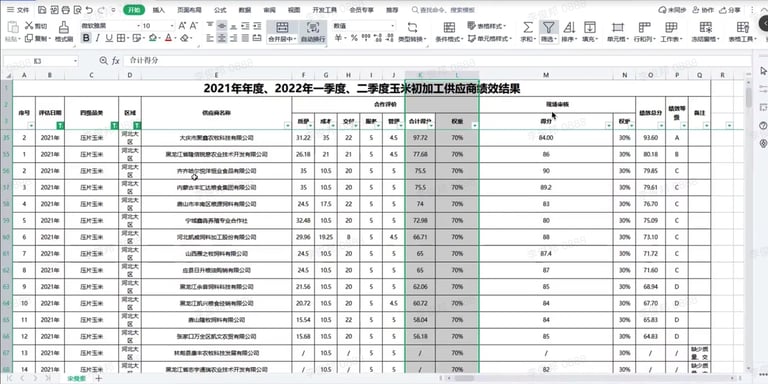Open filter dropdown for 供应商名称 column
768x384 pixels.
[x=288, y=125]
